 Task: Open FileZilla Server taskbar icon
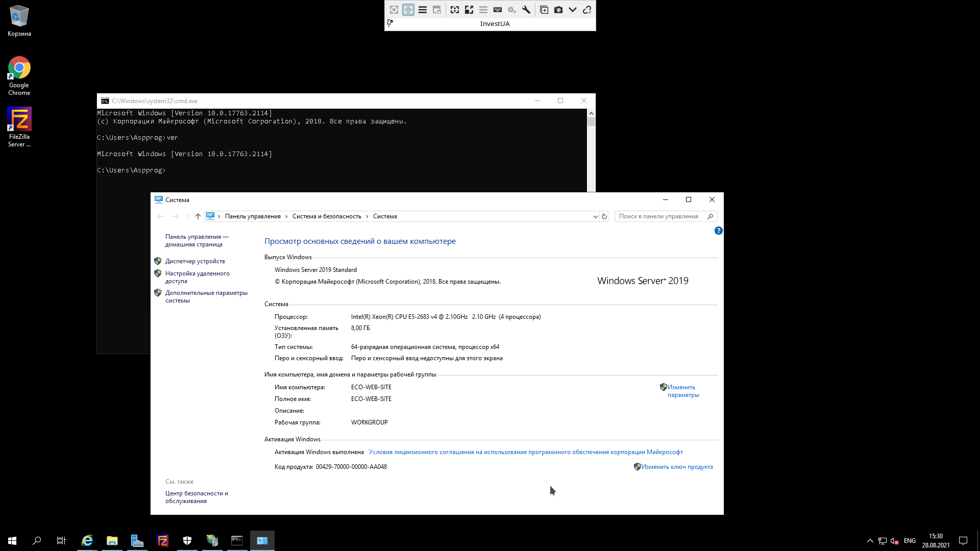162,541
